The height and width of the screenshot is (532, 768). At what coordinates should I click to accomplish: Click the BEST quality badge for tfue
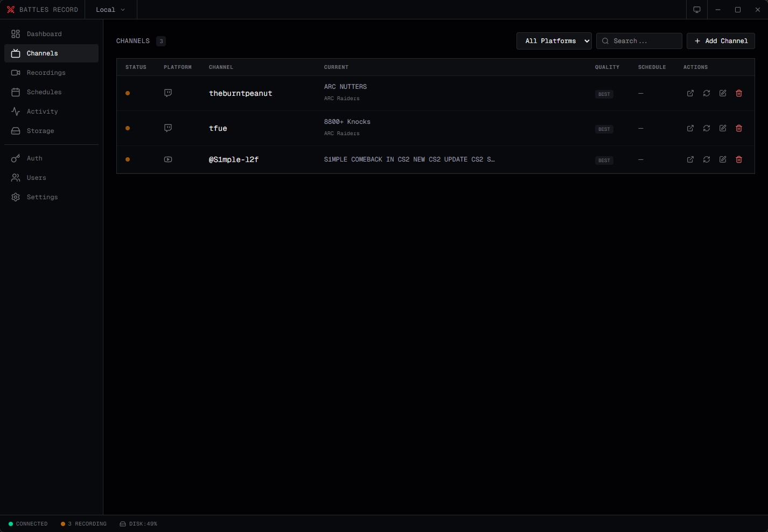pyautogui.click(x=604, y=129)
